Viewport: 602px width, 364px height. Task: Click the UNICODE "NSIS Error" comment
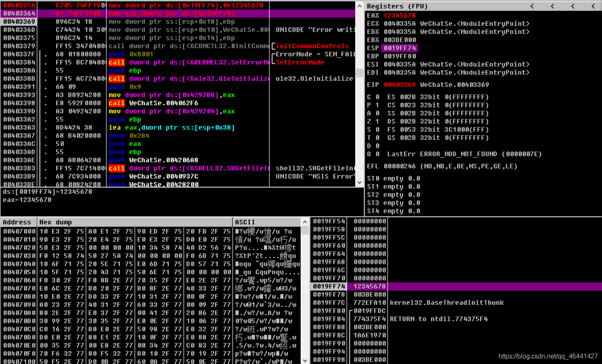point(315,176)
